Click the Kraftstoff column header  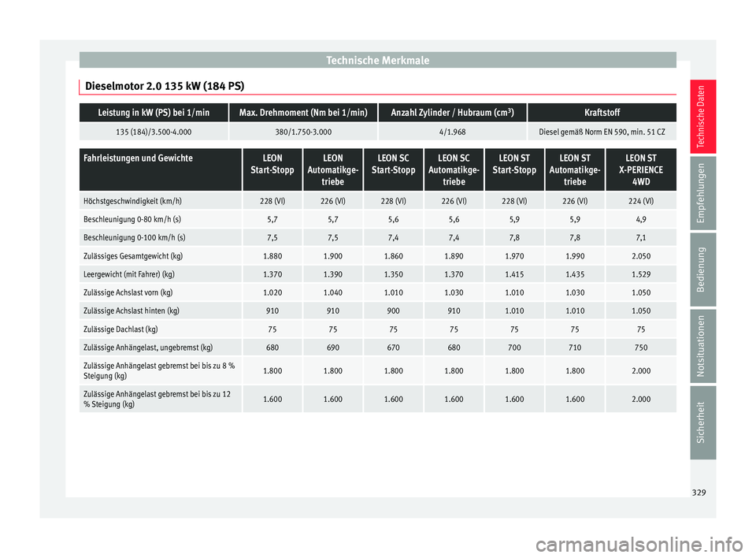coord(602,113)
